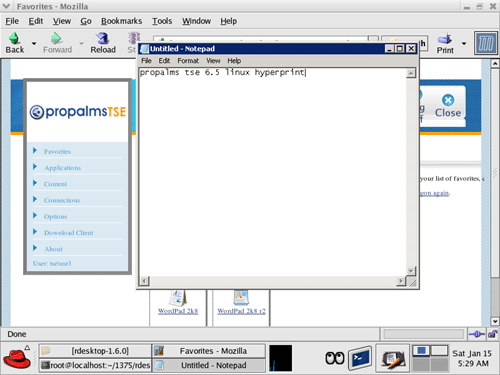Viewport: 500px width, 375px height.
Task: Click the Forward arrow icon in Mozilla
Action: click(x=57, y=39)
